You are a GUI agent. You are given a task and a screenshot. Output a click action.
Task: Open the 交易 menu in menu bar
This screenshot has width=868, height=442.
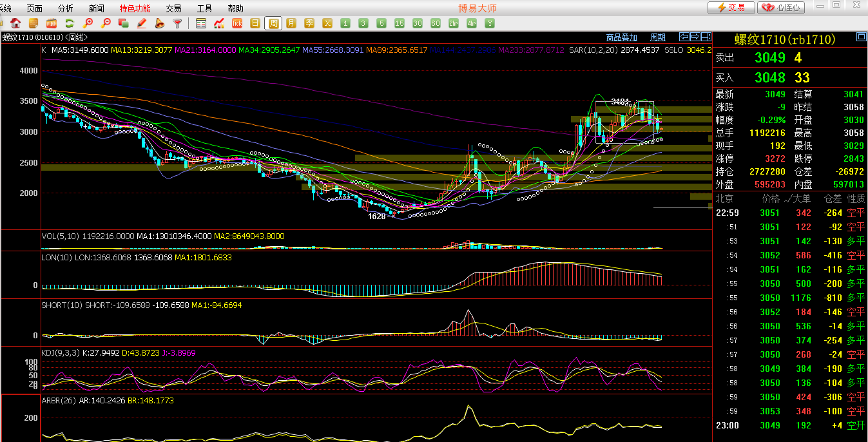click(x=173, y=8)
